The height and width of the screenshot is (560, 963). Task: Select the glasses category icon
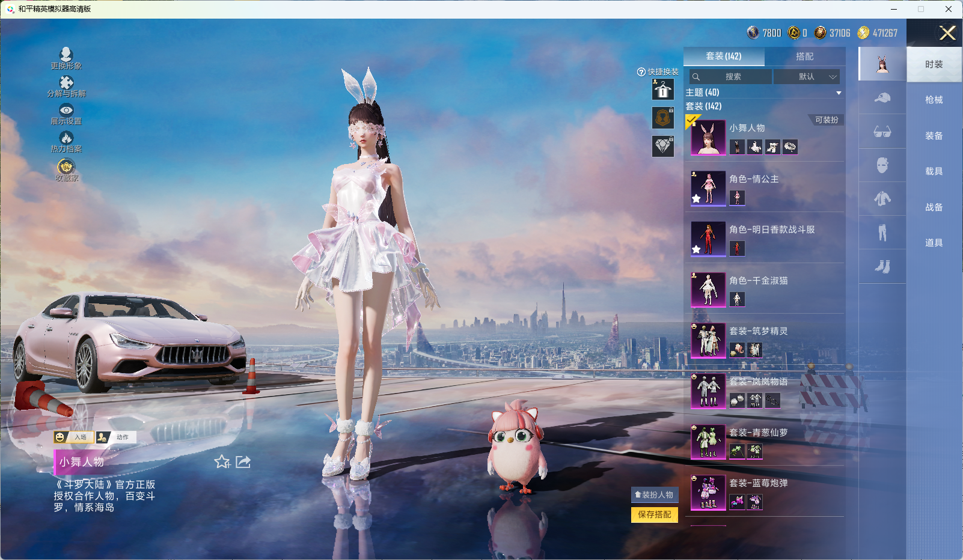coord(882,132)
